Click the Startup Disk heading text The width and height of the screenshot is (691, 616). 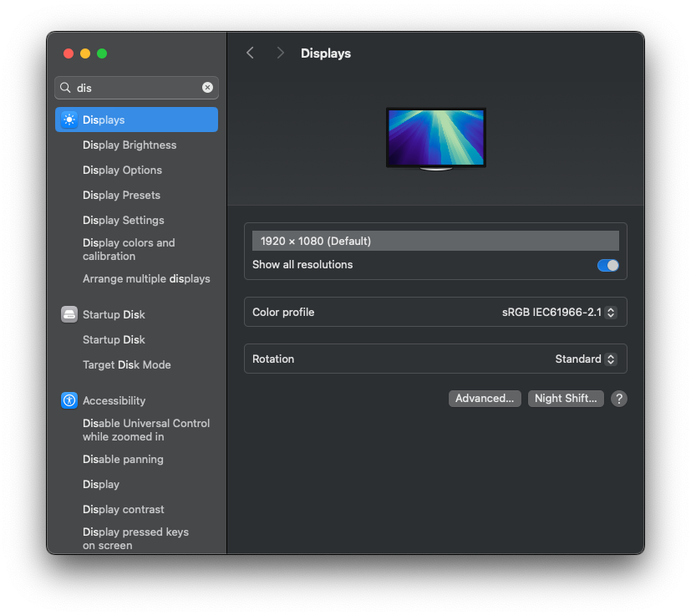pos(114,314)
